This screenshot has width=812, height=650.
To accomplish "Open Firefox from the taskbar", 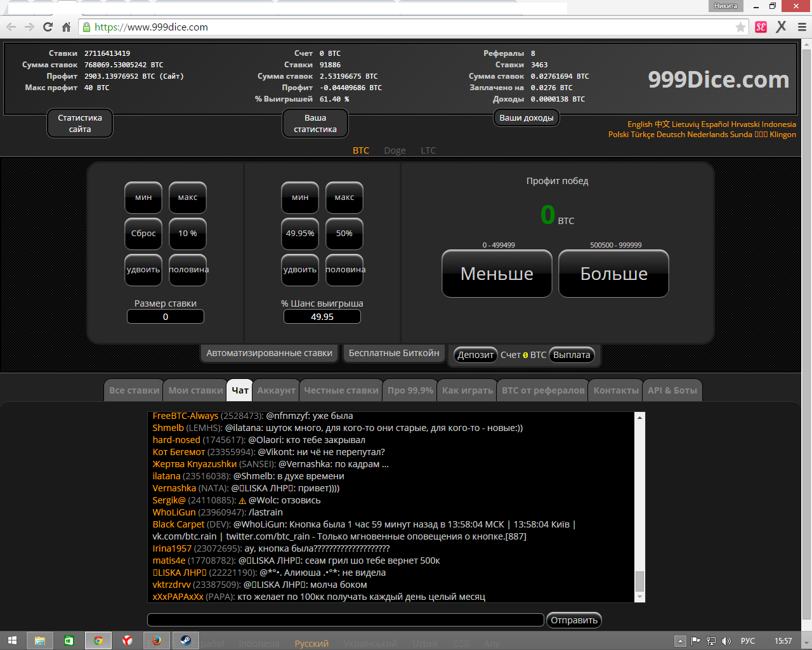I will (x=157, y=640).
